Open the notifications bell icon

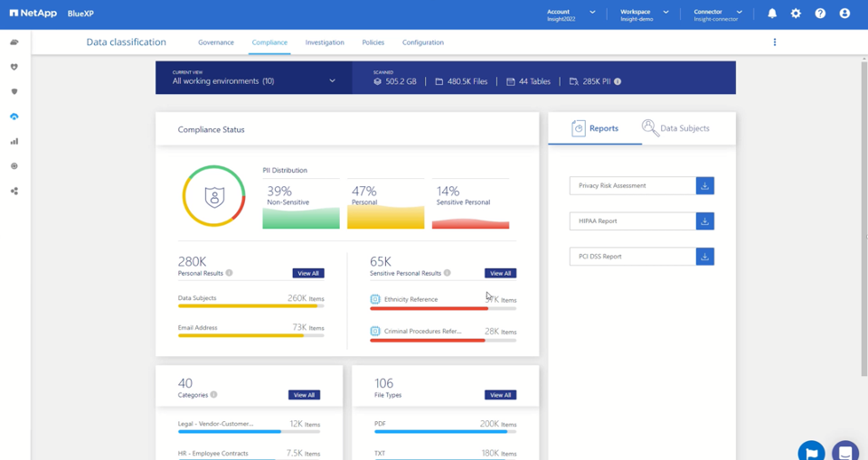771,14
